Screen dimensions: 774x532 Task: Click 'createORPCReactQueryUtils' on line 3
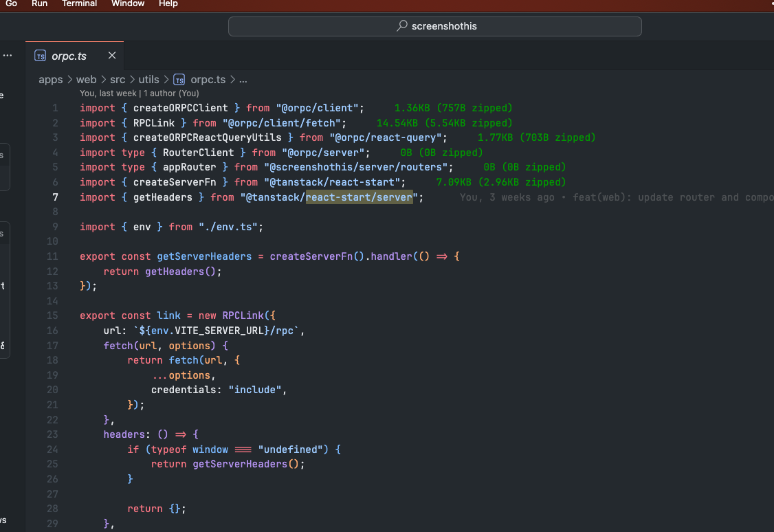(x=208, y=137)
